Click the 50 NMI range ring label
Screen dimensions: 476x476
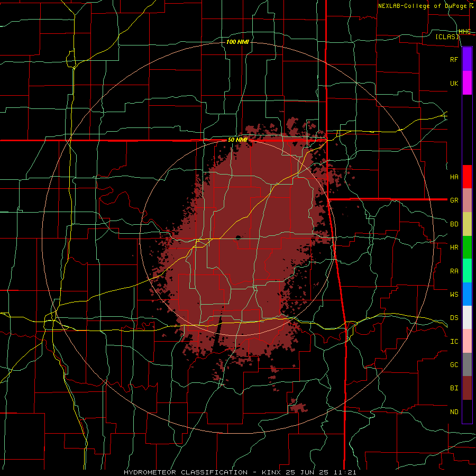click(237, 140)
